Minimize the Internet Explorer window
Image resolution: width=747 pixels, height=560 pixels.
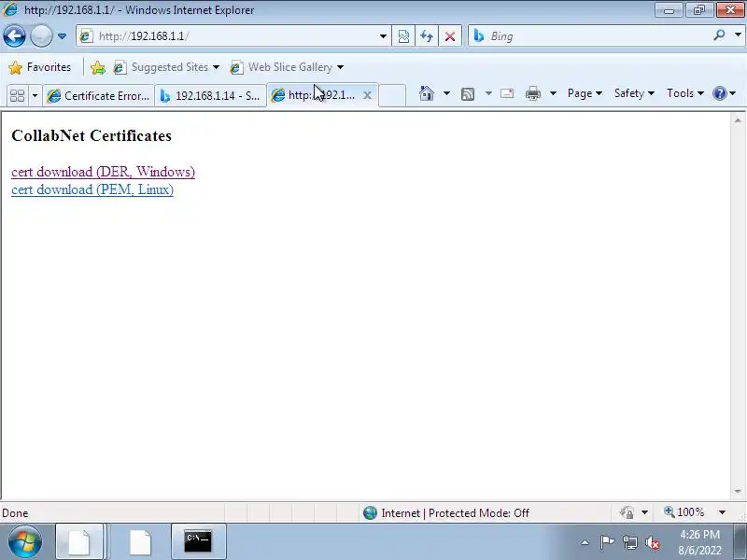tap(669, 10)
